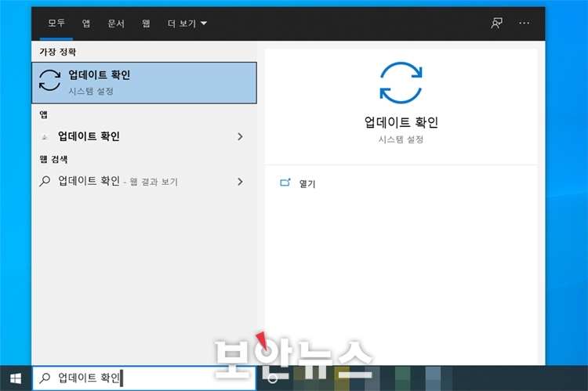Expand arrow for 앱 업데이트 확인 result
Viewport: 588px width, 391px height.
click(240, 136)
